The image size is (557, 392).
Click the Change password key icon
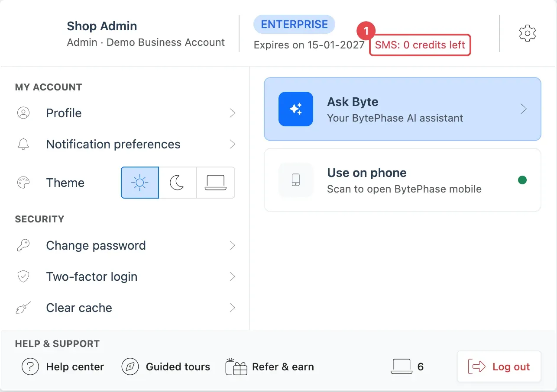(23, 245)
